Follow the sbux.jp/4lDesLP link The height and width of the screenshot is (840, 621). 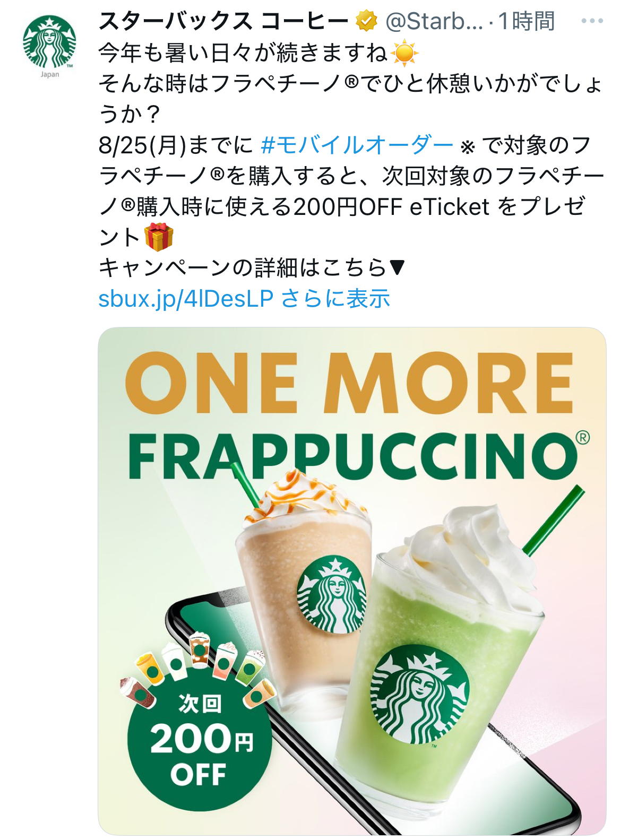point(186,299)
